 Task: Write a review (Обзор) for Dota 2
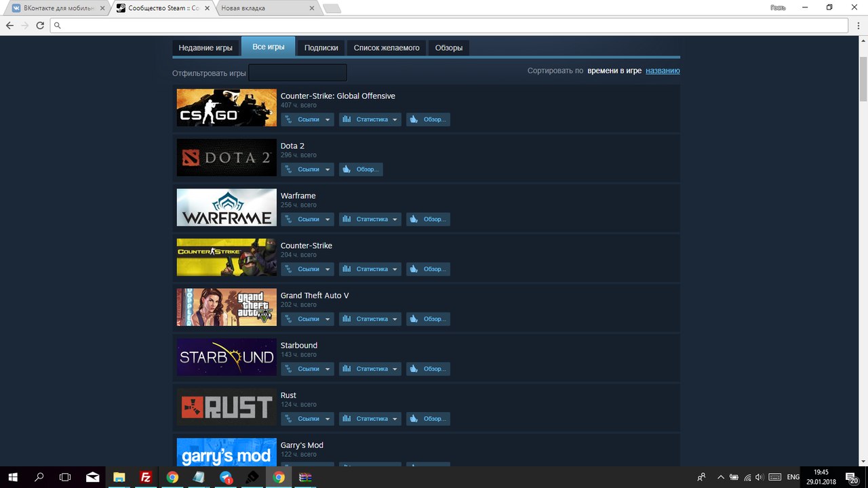[361, 169]
